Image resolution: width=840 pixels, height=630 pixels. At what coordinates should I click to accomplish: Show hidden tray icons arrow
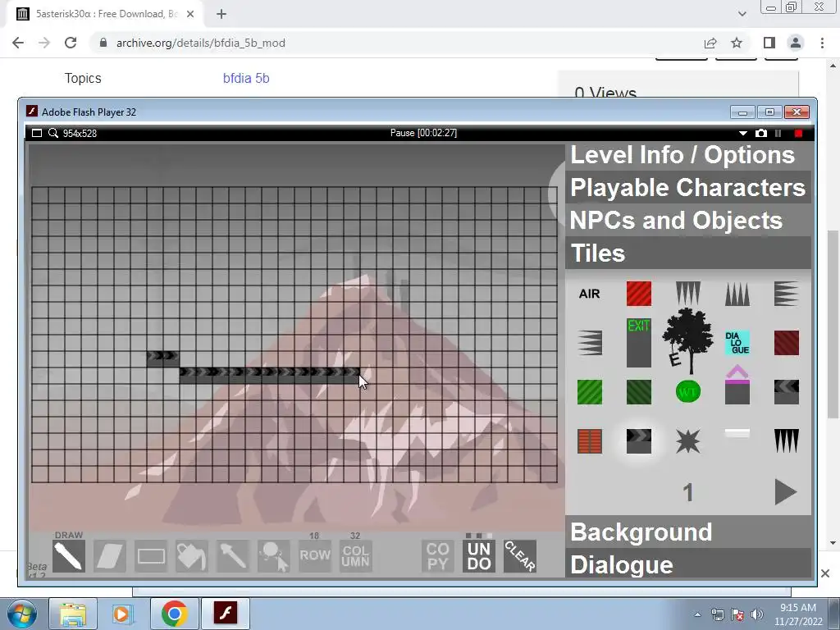point(697,614)
